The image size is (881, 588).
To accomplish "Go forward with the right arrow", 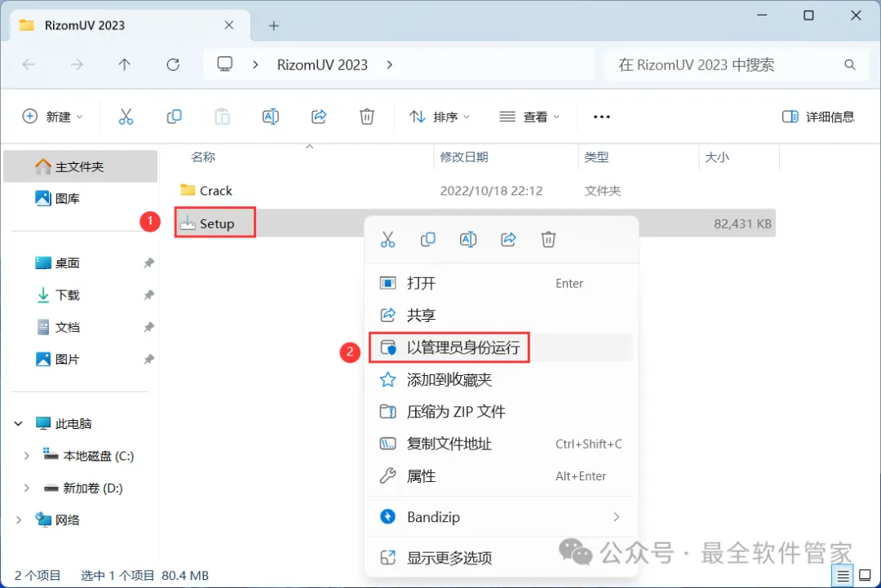I will 77,64.
